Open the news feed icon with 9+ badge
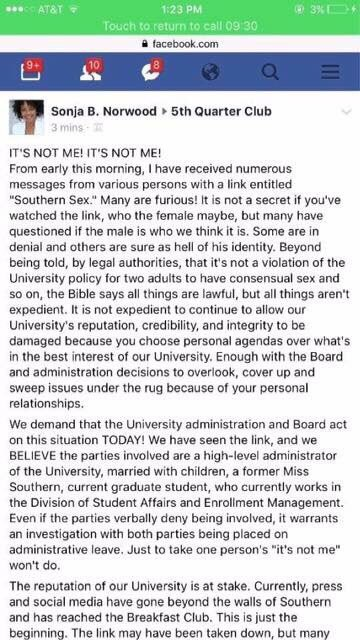 [31, 71]
